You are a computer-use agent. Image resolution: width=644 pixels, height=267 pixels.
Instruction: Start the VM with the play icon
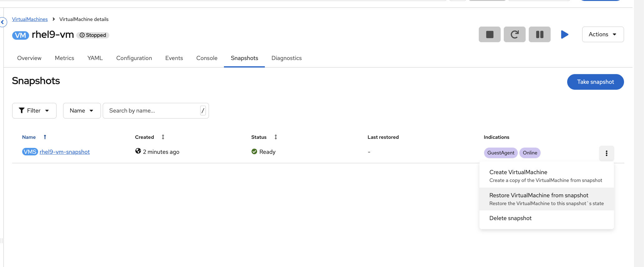(x=564, y=34)
